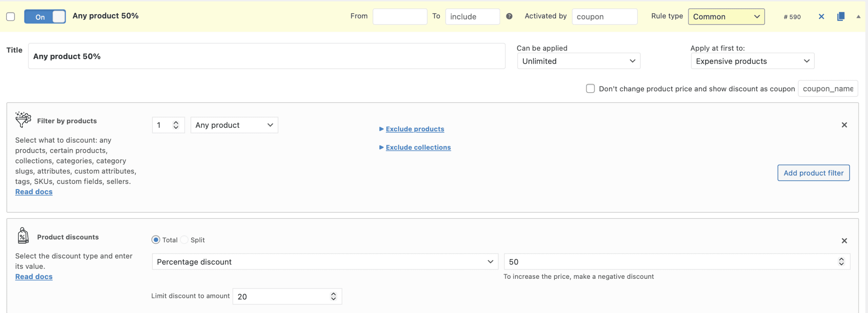Screen dimensions: 868x313
Task: Remove the Filter by products section
Action: (844, 125)
